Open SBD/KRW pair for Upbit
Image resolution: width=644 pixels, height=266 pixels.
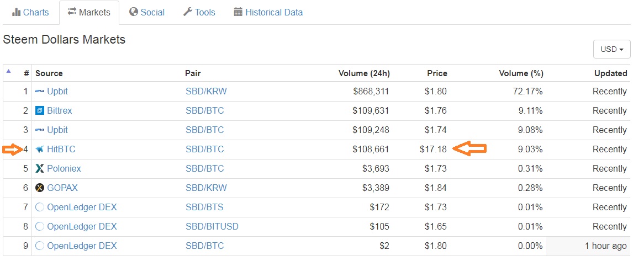(x=206, y=91)
